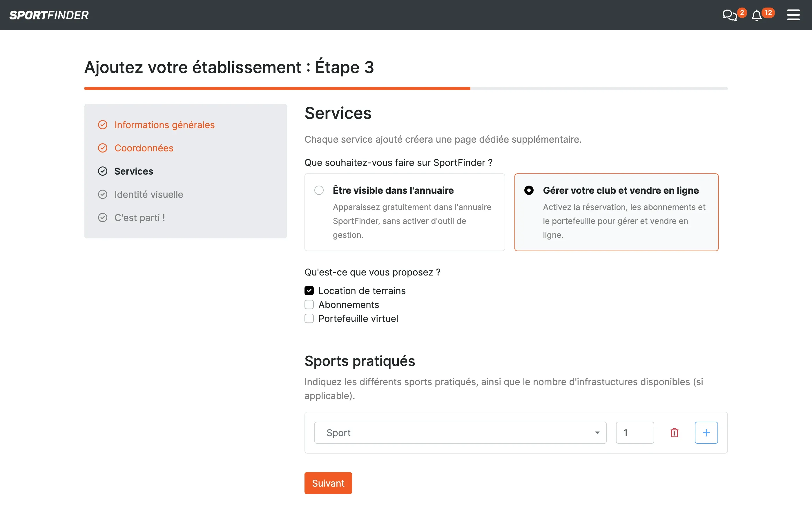Image resolution: width=812 pixels, height=522 pixels.
Task: Click the Abonnements label text
Action: coord(349,305)
